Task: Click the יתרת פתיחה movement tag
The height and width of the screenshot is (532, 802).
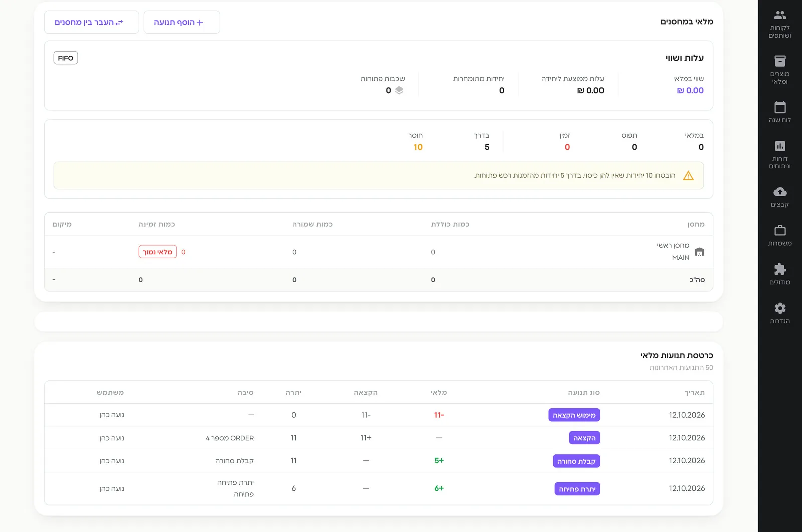Action: 577,489
